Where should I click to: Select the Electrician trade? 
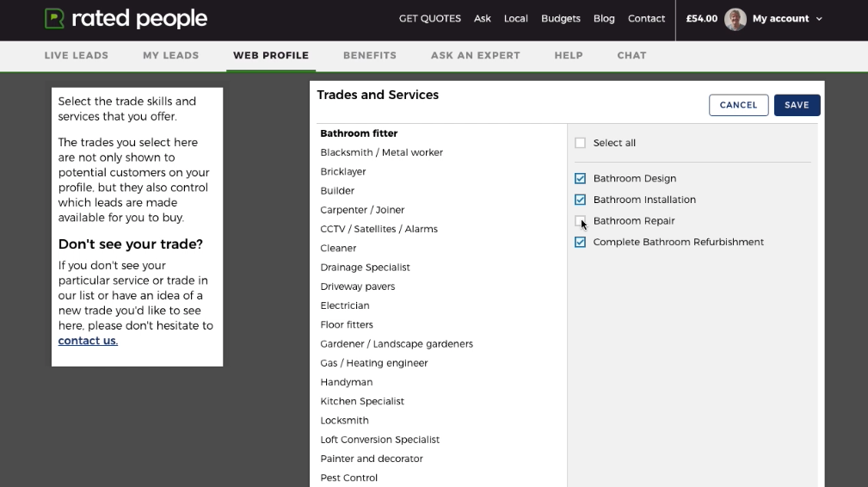[x=344, y=305]
